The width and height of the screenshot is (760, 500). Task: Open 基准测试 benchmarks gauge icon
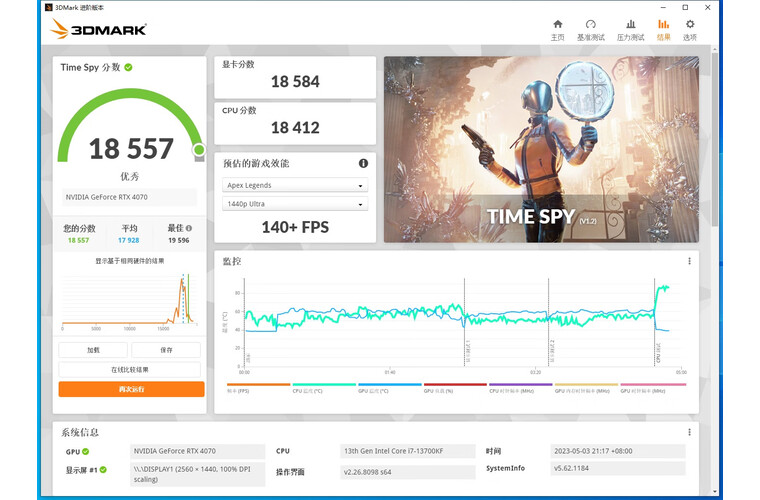[590, 29]
